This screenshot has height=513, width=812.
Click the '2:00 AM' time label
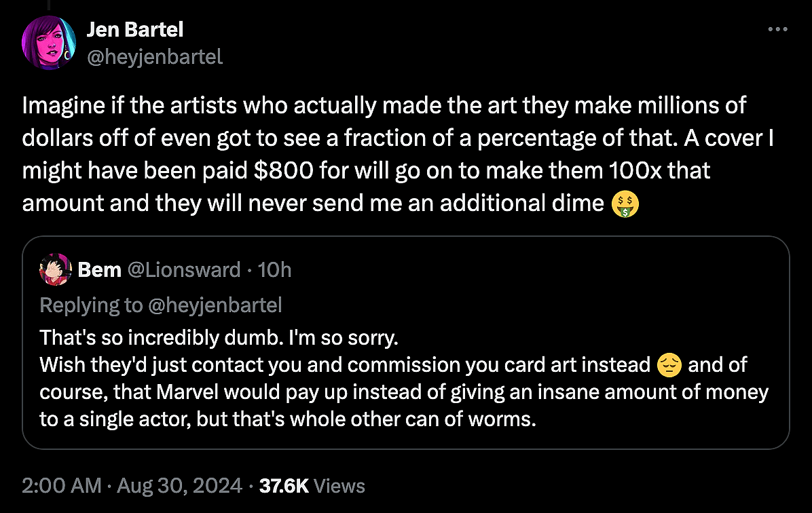click(60, 485)
